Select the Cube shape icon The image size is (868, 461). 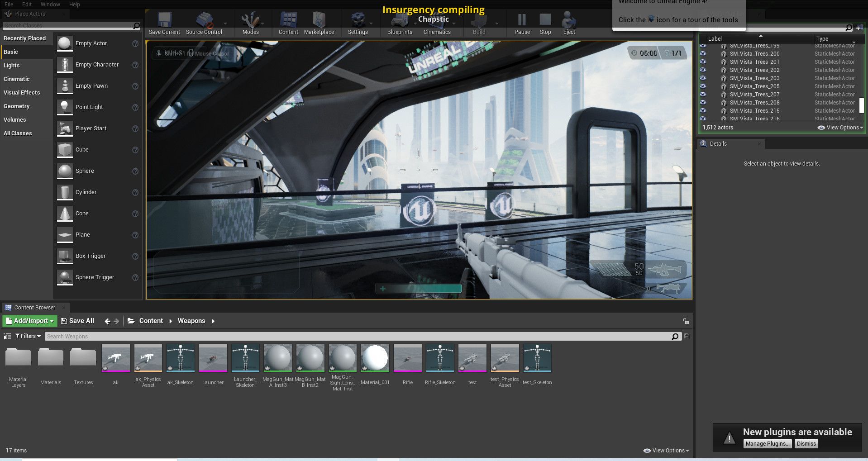tap(65, 150)
